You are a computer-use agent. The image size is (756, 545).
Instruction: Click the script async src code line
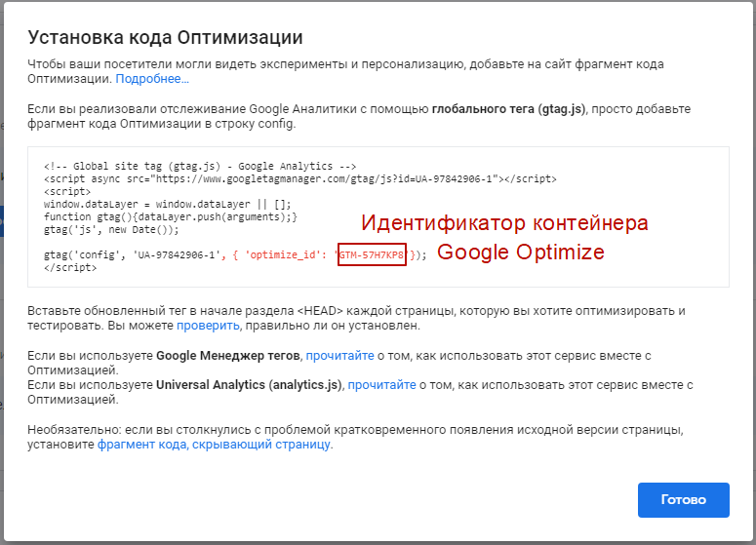pos(299,179)
